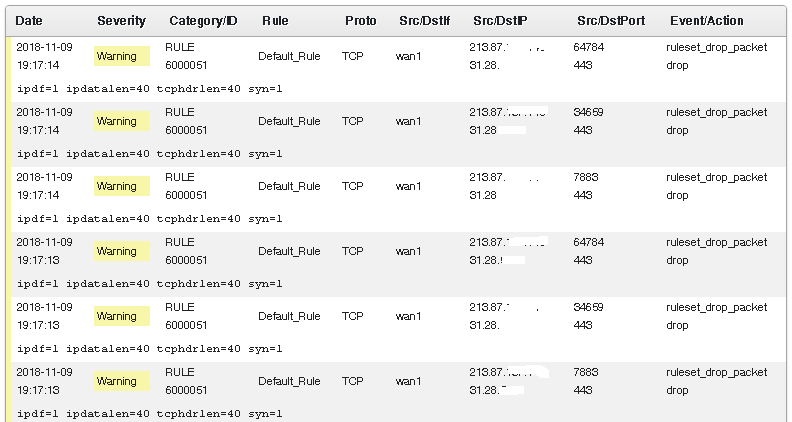Screen dimensions: 792x422
Task: Select the packet details line under the third entry
Action: coord(150,218)
